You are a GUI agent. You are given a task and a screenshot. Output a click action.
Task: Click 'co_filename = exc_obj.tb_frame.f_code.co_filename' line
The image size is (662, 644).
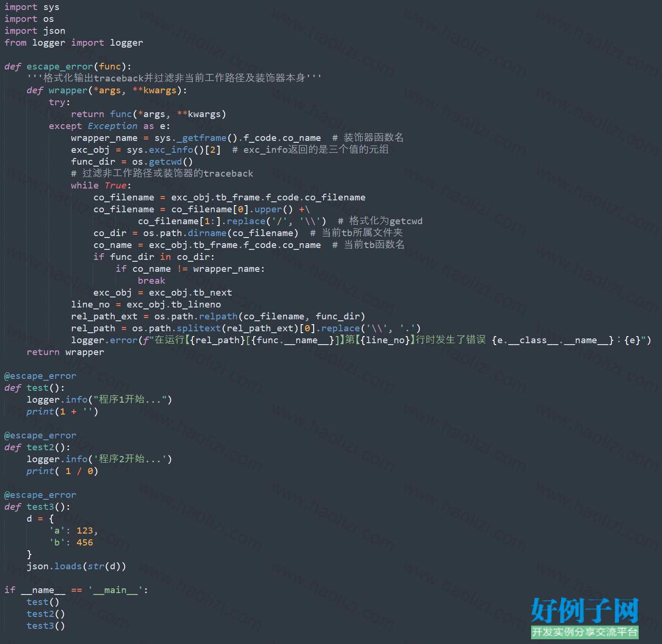[229, 198]
